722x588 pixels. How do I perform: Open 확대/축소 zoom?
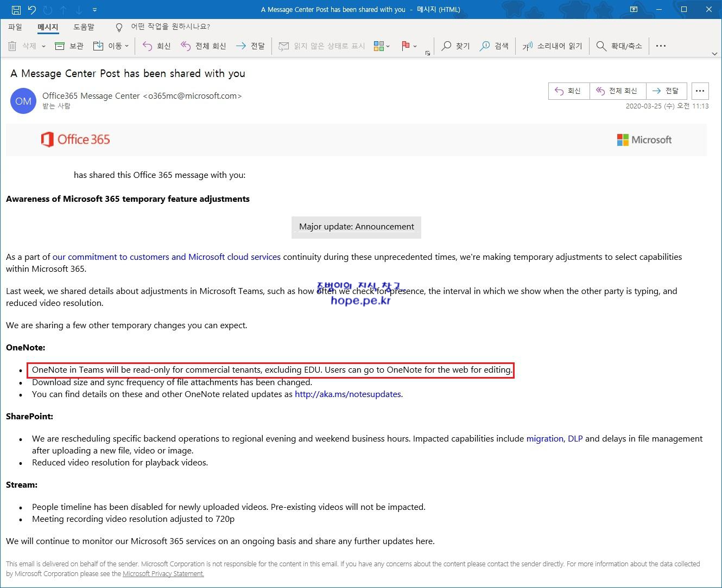tap(619, 46)
